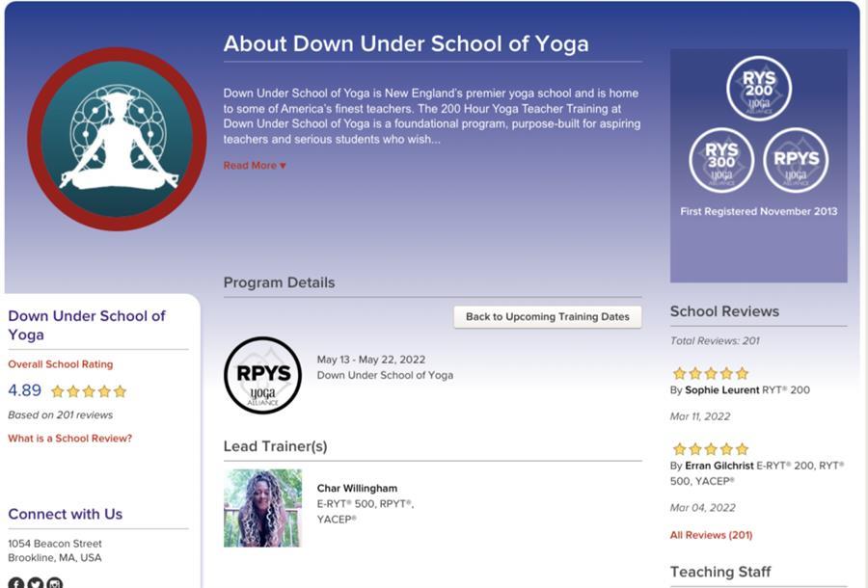Select the Lead Trainer(s) heading
The image size is (868, 588).
(275, 443)
